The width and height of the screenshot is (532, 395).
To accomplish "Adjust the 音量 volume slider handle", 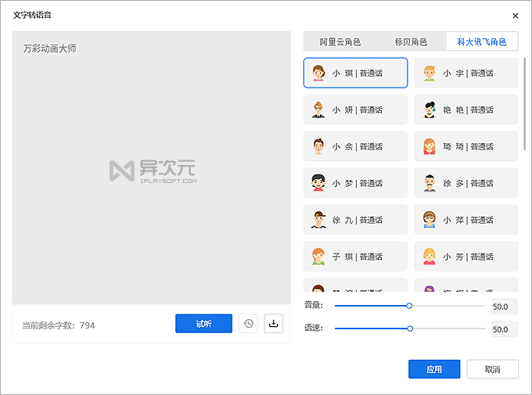I will click(x=409, y=306).
